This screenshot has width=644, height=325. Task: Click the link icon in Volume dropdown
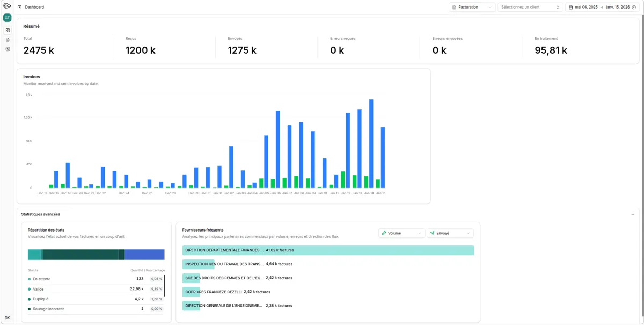(384, 233)
